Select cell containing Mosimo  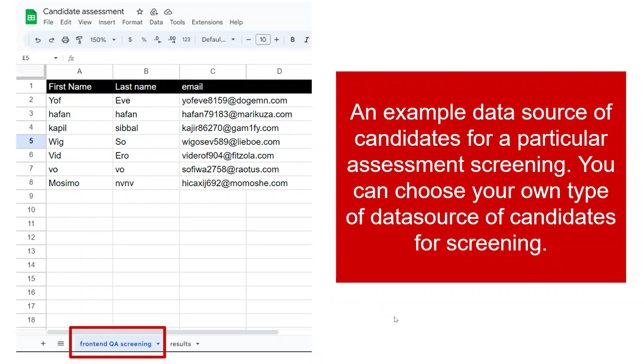(79, 183)
